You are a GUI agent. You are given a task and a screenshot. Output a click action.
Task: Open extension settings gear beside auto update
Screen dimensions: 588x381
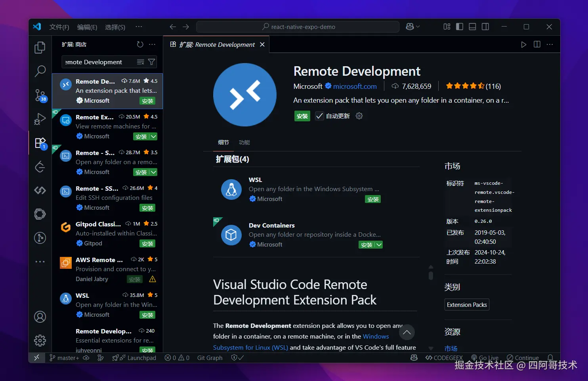pyautogui.click(x=359, y=116)
